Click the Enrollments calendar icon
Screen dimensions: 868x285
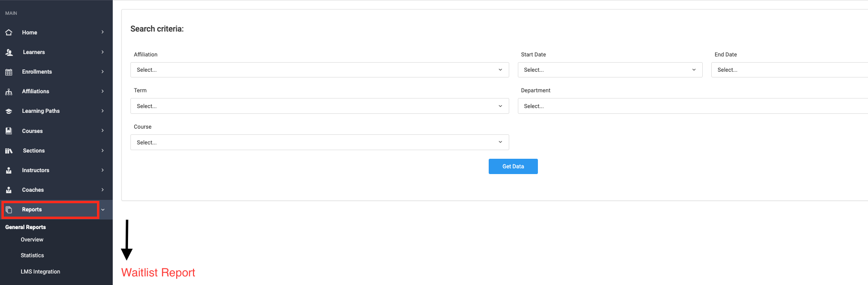coord(9,72)
